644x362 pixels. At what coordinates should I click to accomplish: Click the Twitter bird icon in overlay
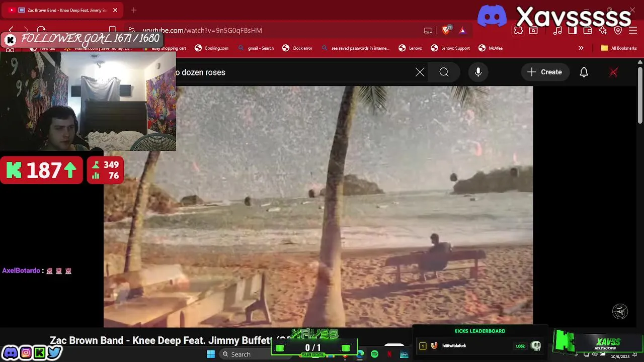pyautogui.click(x=54, y=352)
